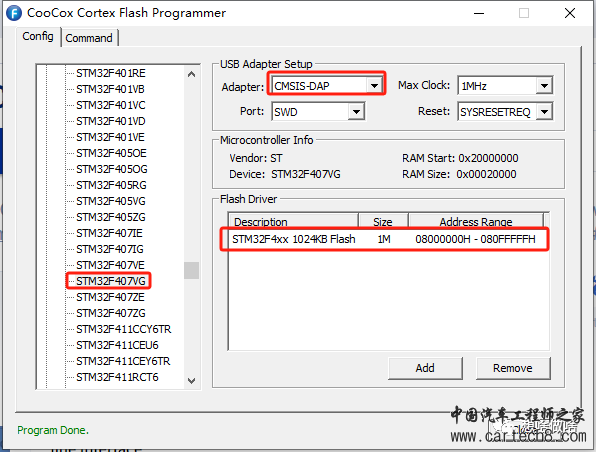Screen dimensions: 596x452
Task: Open the Max Clock dropdown showing 1MHz
Action: [x=505, y=86]
